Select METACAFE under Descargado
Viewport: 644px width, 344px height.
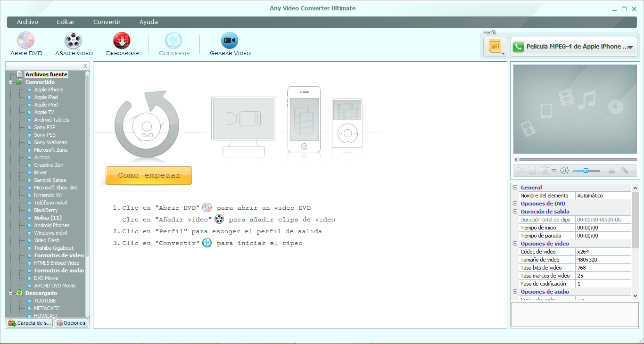[x=47, y=308]
